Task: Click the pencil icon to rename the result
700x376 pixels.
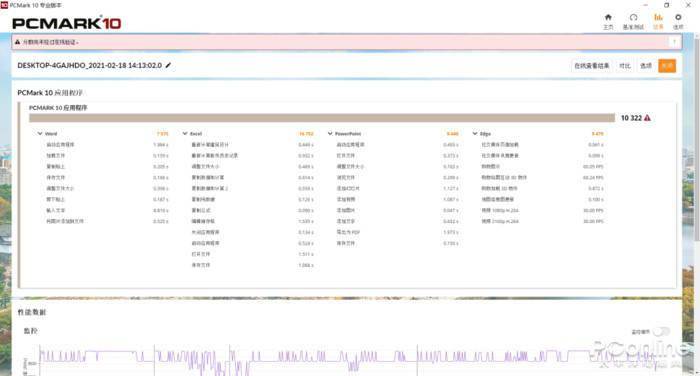Action: [x=168, y=65]
